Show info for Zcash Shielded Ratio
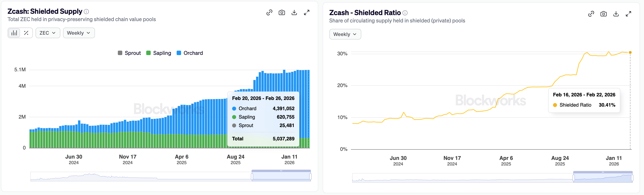The height and width of the screenshot is (195, 644). (405, 13)
